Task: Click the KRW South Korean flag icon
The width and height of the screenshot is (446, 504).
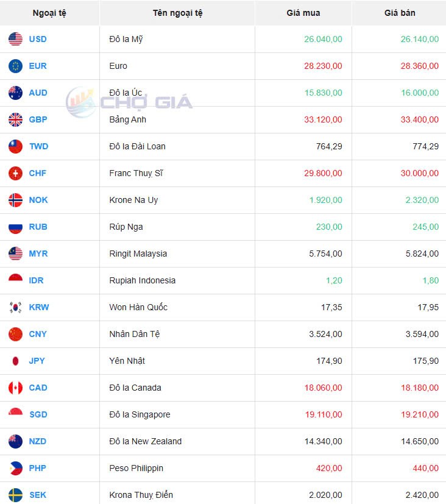Action: (x=15, y=307)
